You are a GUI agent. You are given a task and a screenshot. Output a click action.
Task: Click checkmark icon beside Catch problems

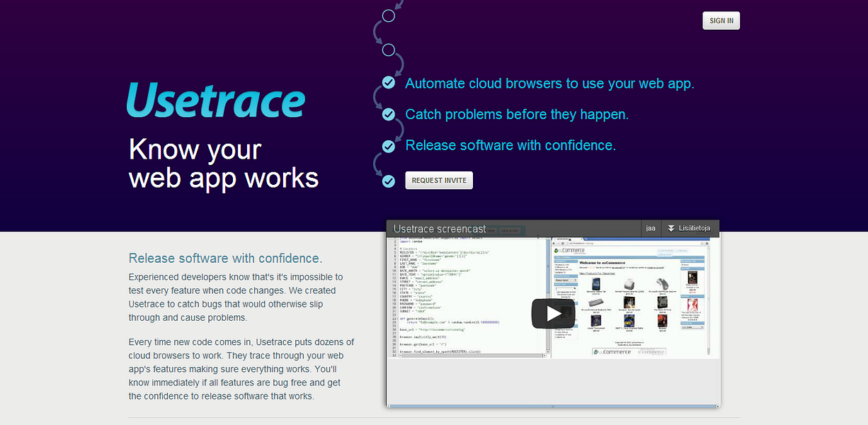[389, 114]
